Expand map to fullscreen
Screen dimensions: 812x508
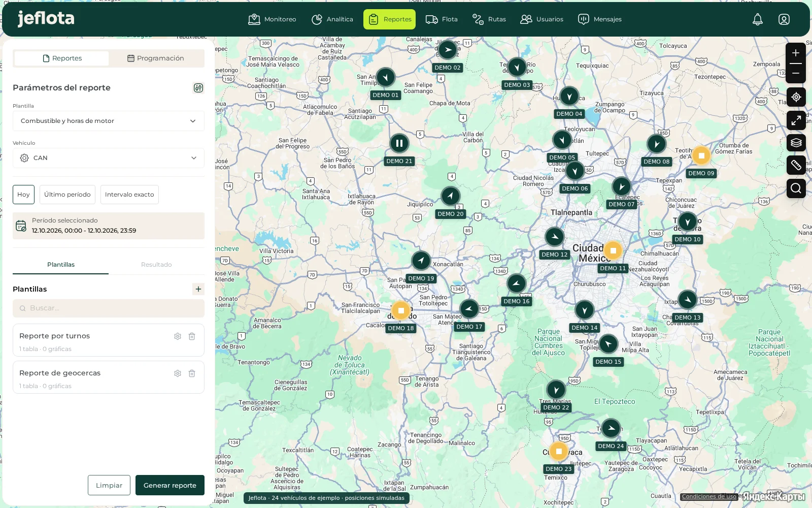coord(796,120)
